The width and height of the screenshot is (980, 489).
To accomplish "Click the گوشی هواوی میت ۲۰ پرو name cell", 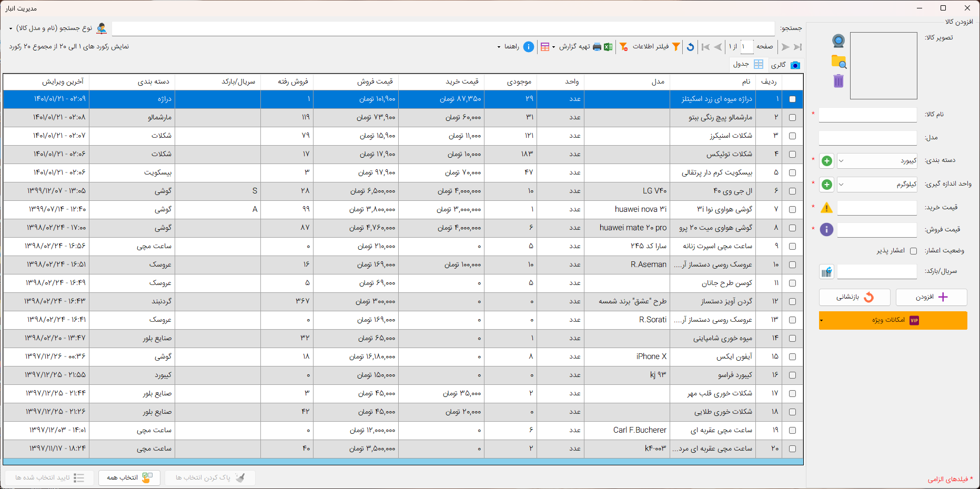I will tap(713, 228).
